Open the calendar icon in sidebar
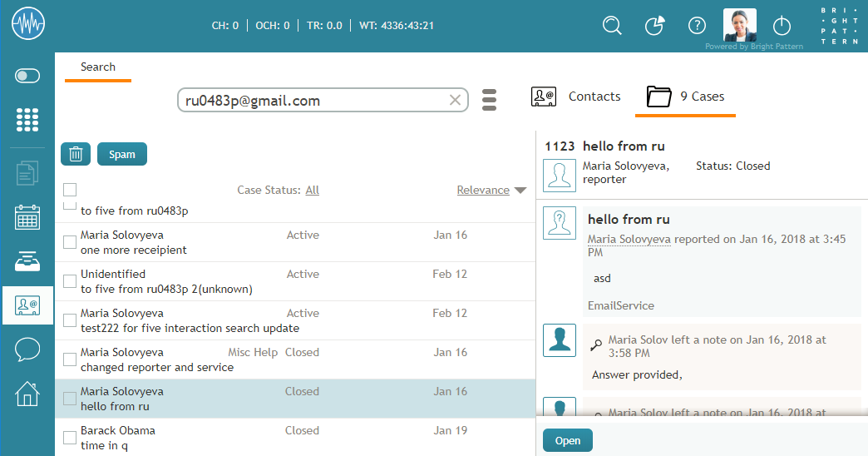The height and width of the screenshot is (456, 868). [x=27, y=217]
